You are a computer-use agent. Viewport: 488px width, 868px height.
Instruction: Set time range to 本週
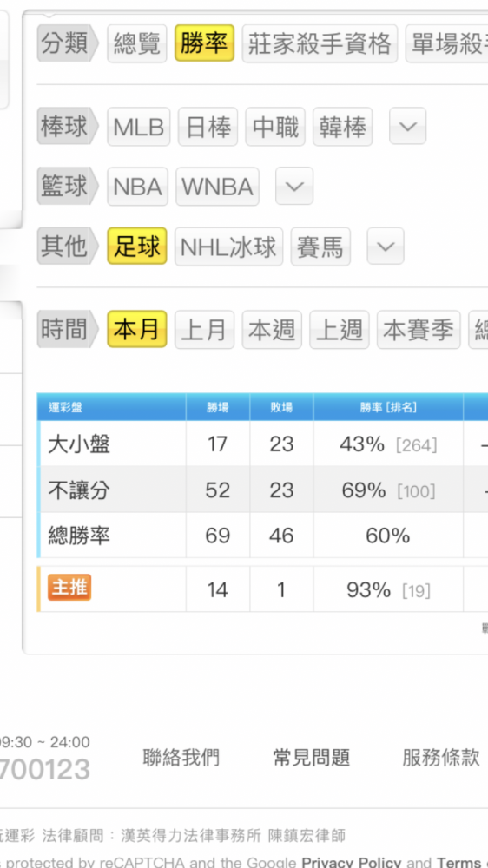pos(272,330)
